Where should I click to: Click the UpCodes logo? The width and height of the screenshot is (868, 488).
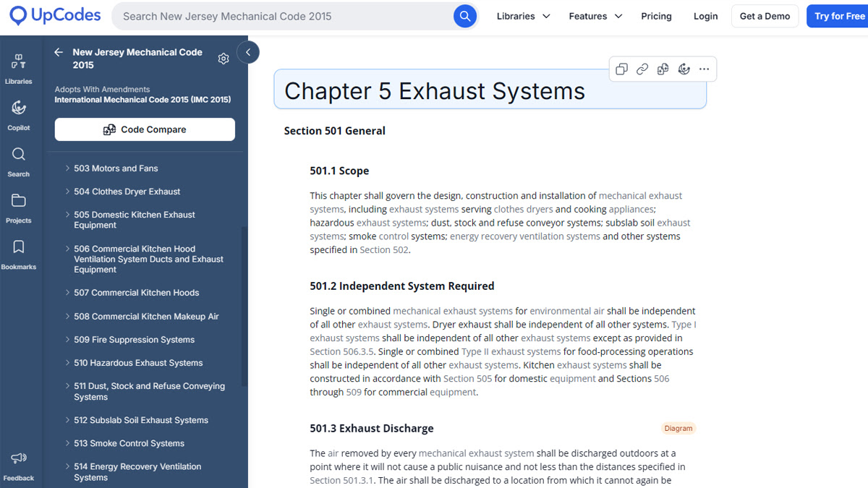coord(55,16)
